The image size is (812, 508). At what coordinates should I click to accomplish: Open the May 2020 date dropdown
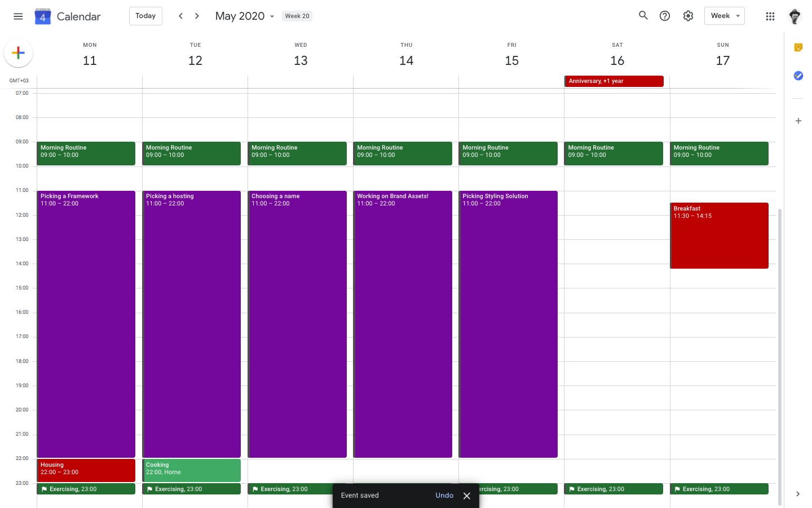(x=272, y=16)
